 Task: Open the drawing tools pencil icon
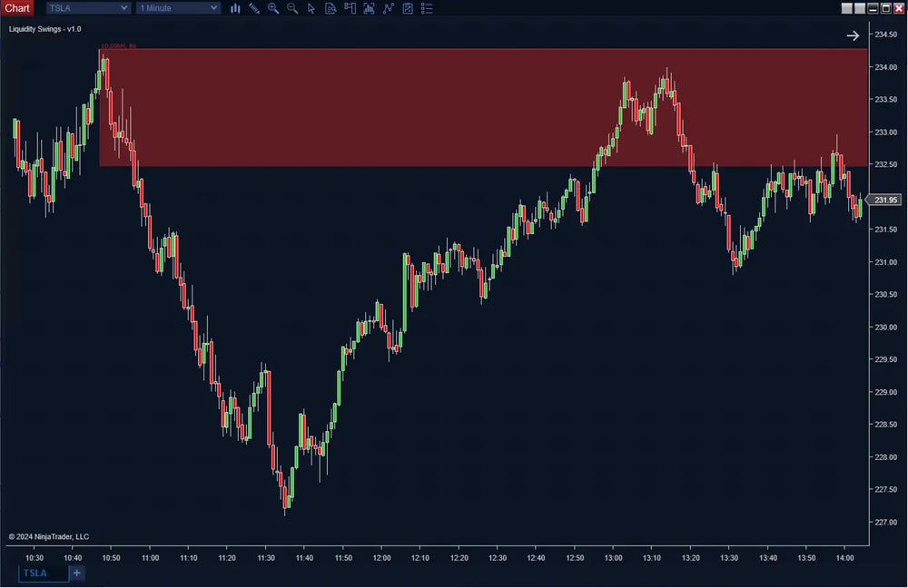pos(254,8)
